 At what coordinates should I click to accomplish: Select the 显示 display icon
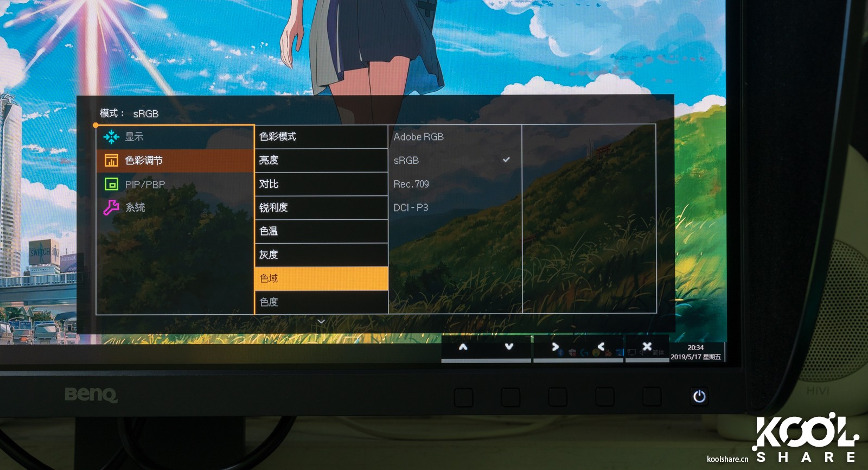(x=111, y=137)
